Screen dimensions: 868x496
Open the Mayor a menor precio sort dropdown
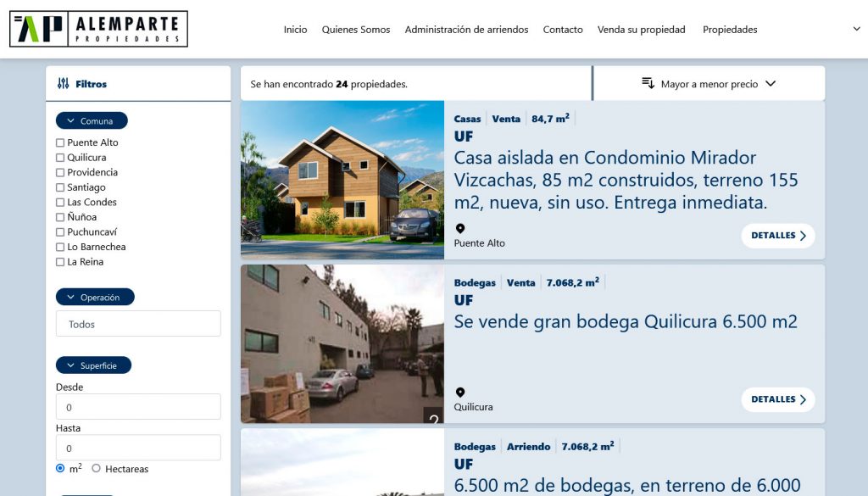(x=709, y=84)
